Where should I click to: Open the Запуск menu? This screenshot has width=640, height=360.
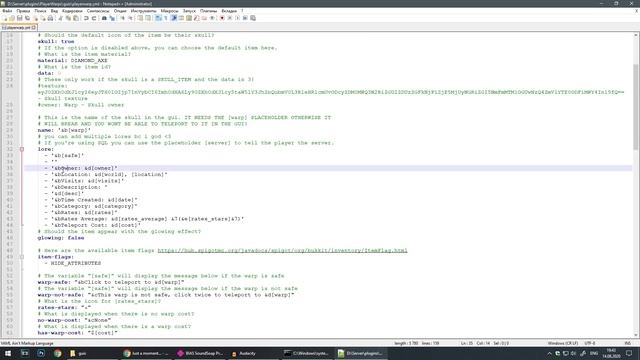[189, 11]
